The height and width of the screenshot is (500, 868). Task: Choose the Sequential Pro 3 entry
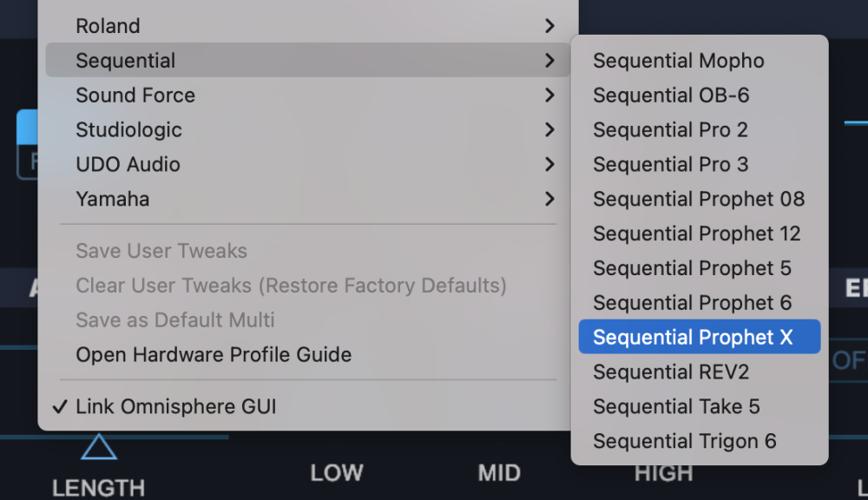click(x=670, y=165)
